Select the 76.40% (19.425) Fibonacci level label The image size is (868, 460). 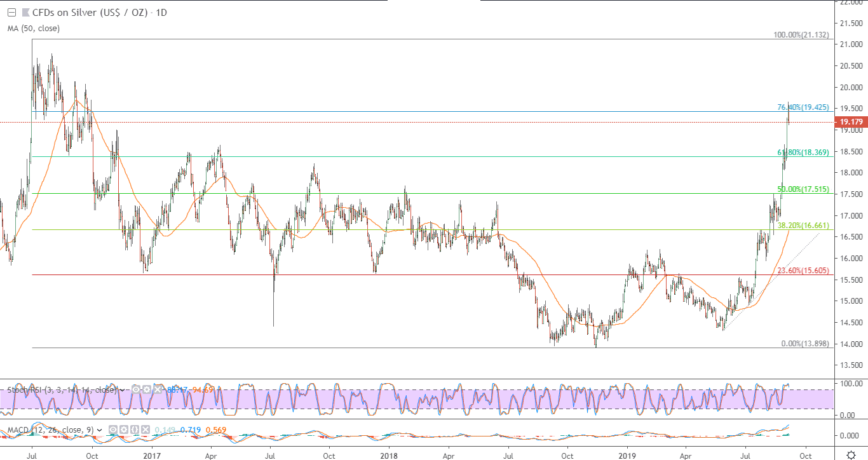pos(803,107)
